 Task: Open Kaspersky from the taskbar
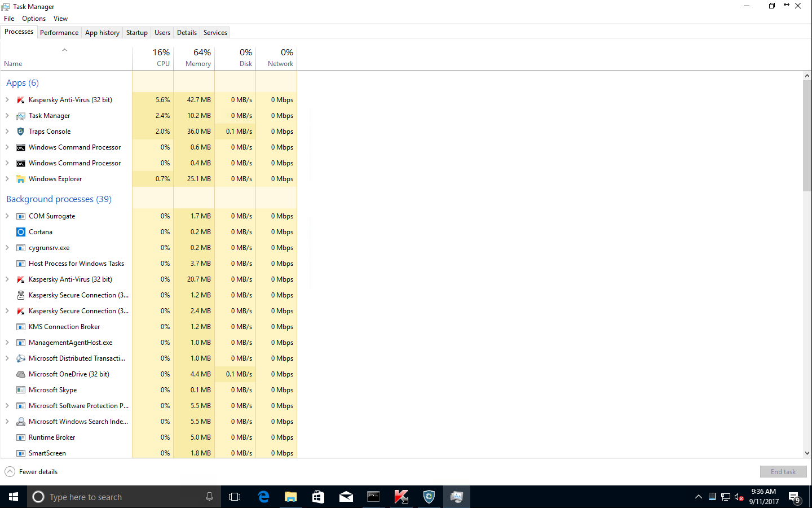[x=401, y=497]
